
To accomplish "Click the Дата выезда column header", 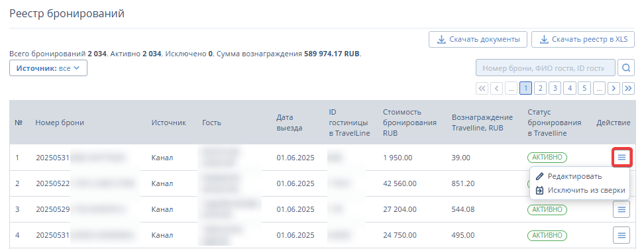I will (289, 123).
